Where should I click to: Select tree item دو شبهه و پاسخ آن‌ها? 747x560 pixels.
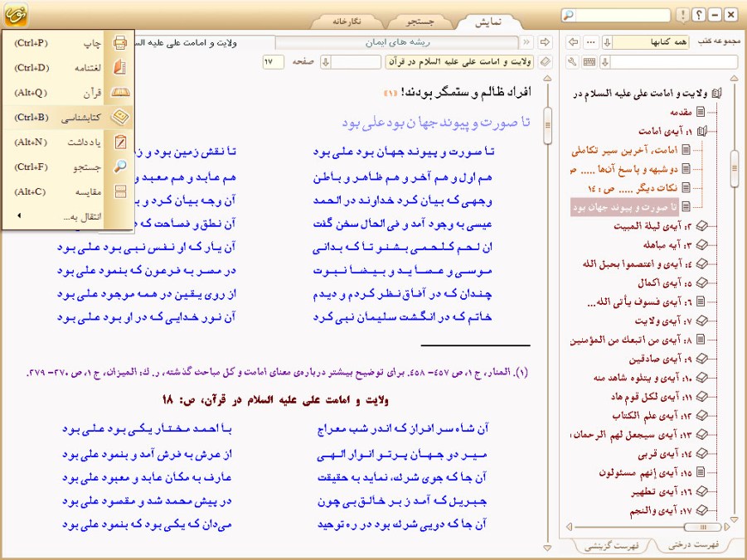[x=624, y=169]
